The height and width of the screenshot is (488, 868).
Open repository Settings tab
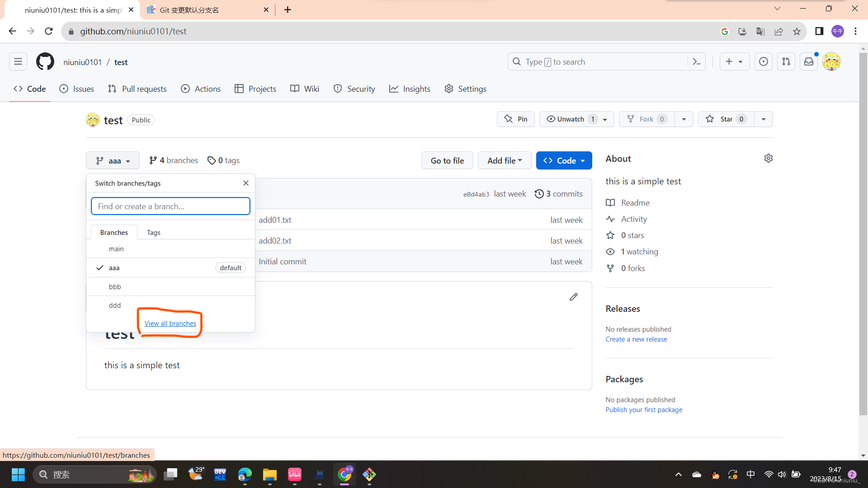[465, 89]
